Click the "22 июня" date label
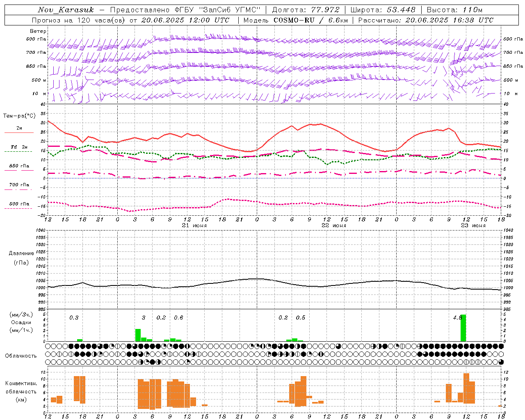The image size is (525, 420). coord(334,226)
